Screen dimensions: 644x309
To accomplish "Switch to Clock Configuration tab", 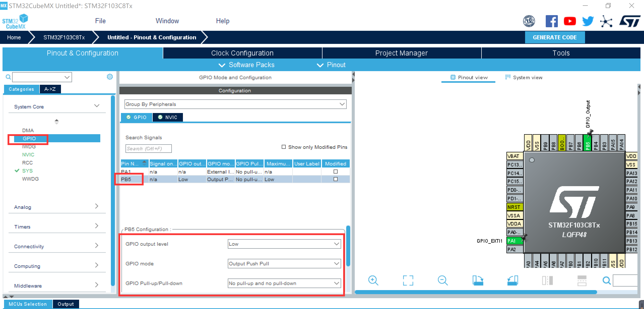I will click(x=242, y=53).
